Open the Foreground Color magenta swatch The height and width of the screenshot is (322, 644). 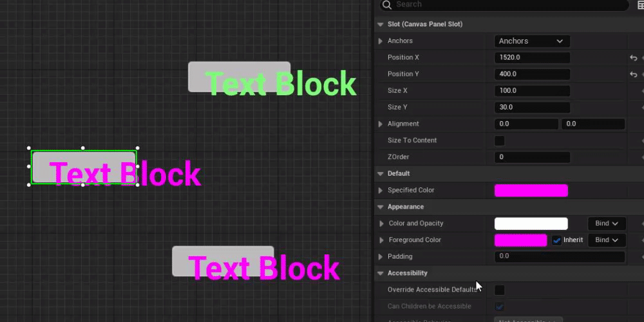click(520, 240)
